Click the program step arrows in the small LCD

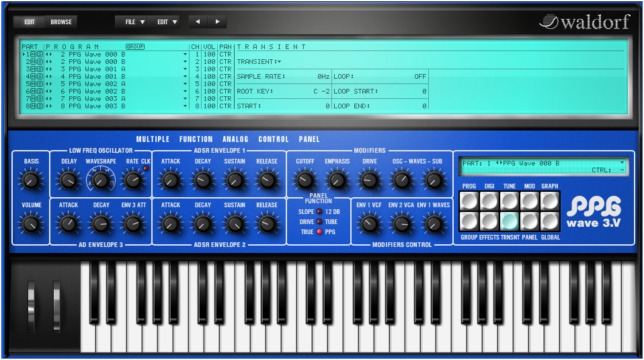point(499,163)
